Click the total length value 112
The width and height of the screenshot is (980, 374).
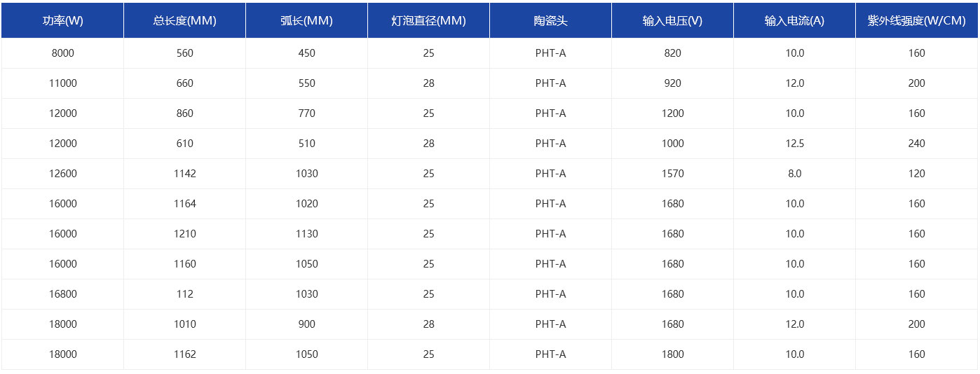click(184, 294)
